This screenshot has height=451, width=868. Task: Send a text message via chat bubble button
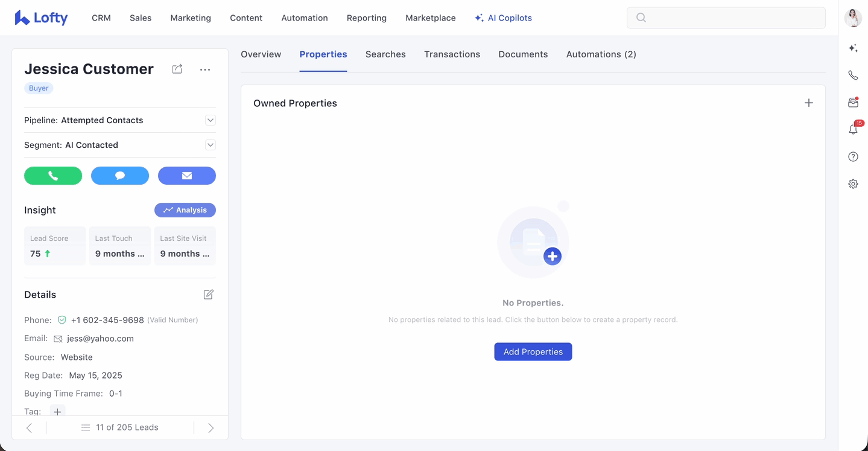tap(120, 176)
